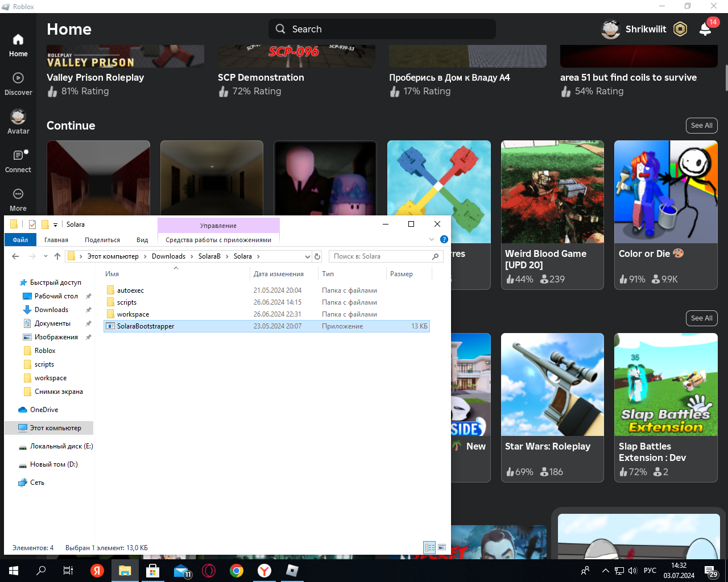Open Mail app in taskbar
The image size is (728, 582).
(181, 571)
